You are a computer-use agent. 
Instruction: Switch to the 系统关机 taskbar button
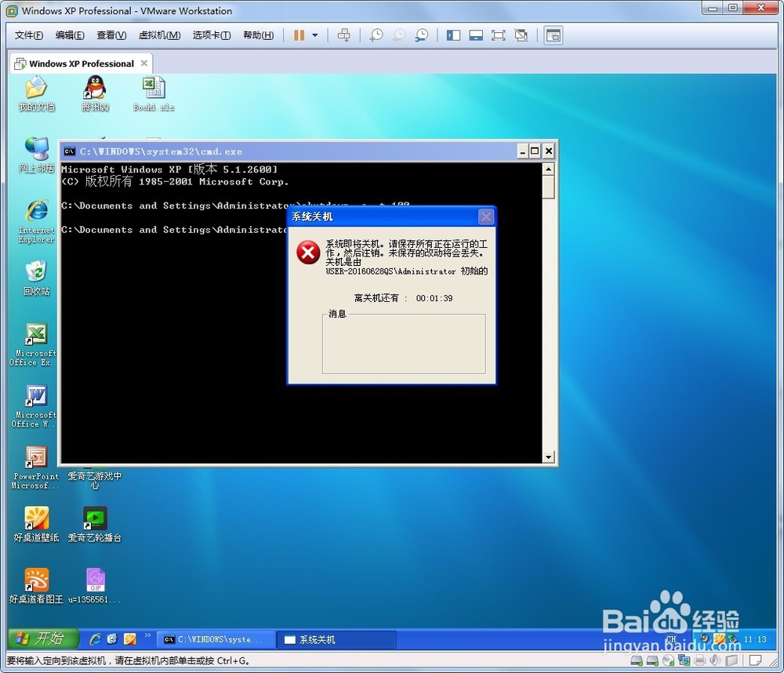point(337,639)
